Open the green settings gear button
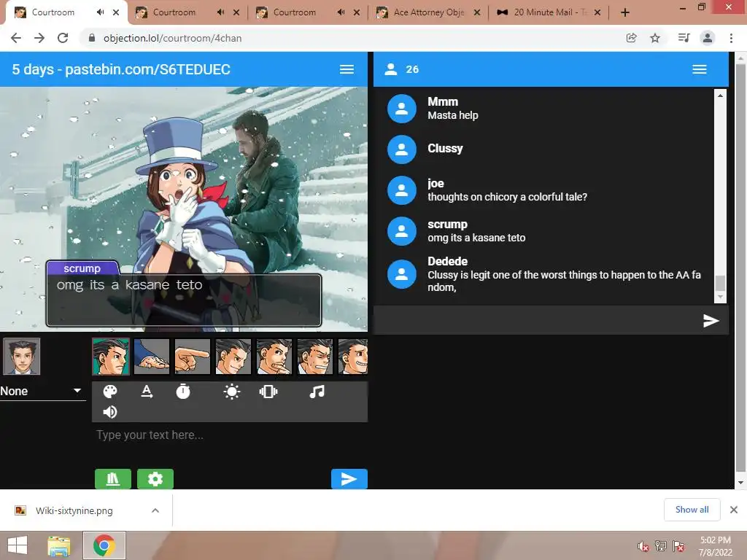 click(x=155, y=478)
